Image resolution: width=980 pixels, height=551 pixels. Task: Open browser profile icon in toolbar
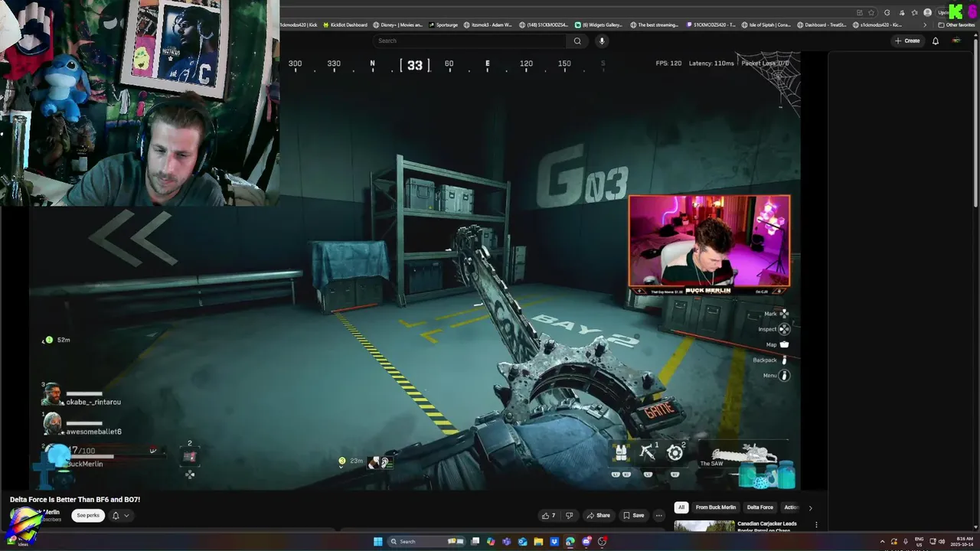[x=928, y=12]
